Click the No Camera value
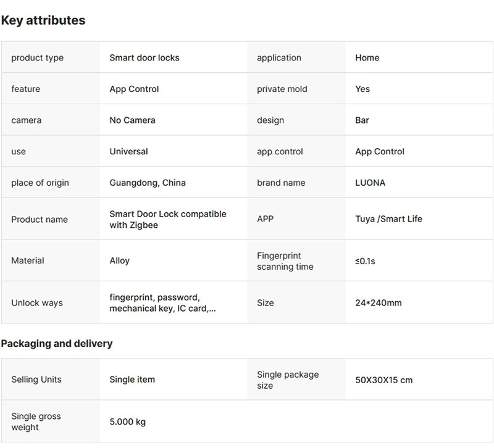This screenshot has height=448, width=494. tap(132, 120)
